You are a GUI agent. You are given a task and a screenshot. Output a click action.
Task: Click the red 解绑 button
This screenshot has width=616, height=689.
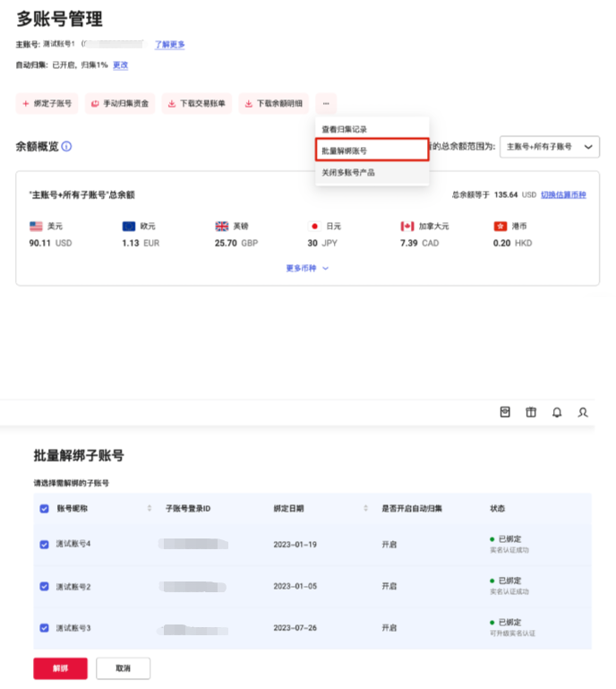click(x=61, y=668)
